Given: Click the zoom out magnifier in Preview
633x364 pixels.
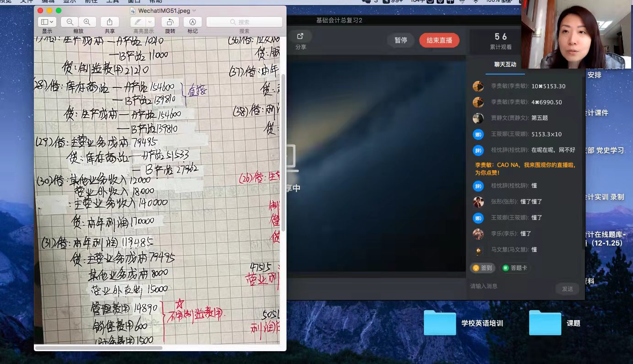Looking at the screenshot, I should pos(70,22).
